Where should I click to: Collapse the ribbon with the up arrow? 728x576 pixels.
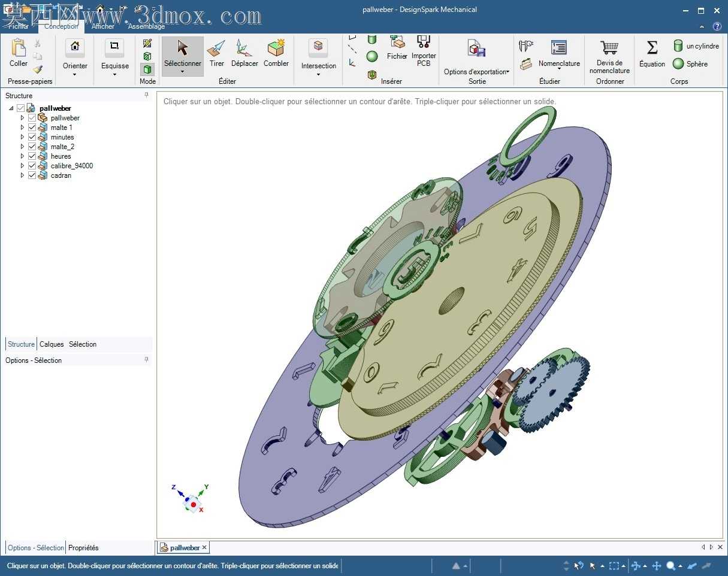703,26
